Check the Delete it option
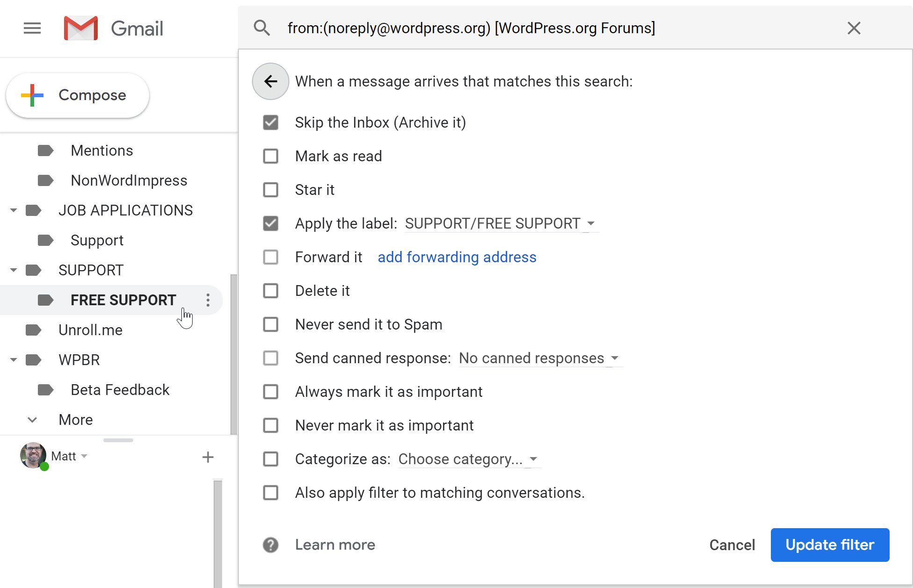 point(271,291)
